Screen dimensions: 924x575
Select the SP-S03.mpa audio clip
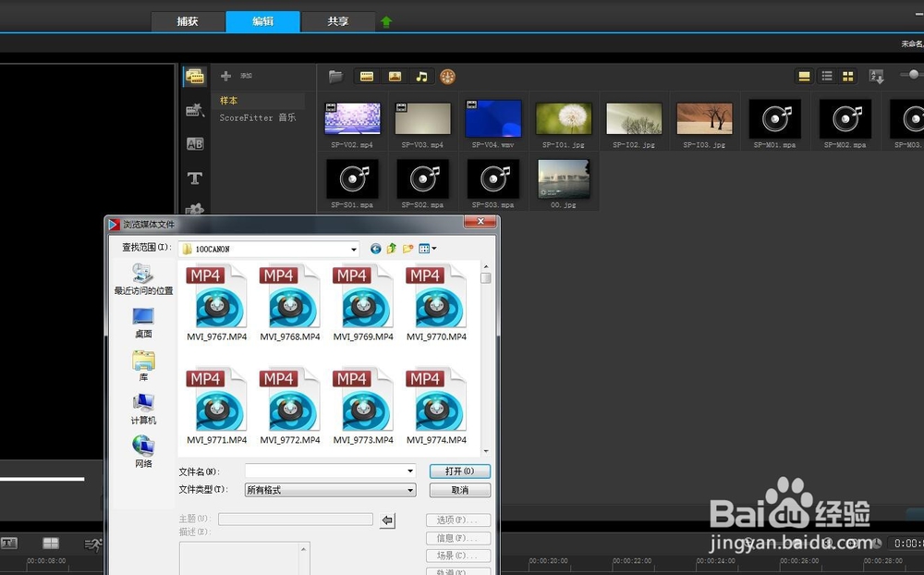[x=493, y=178]
